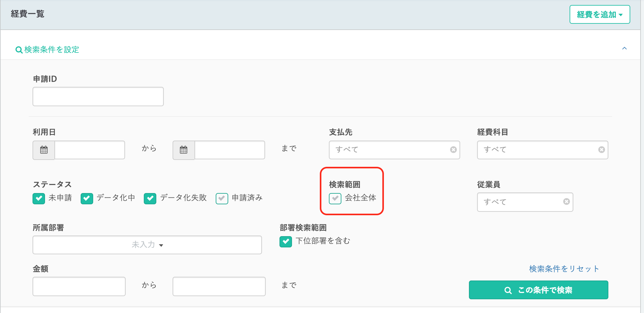
Task: Click the 検索条件を設定 link
Action: click(x=52, y=50)
